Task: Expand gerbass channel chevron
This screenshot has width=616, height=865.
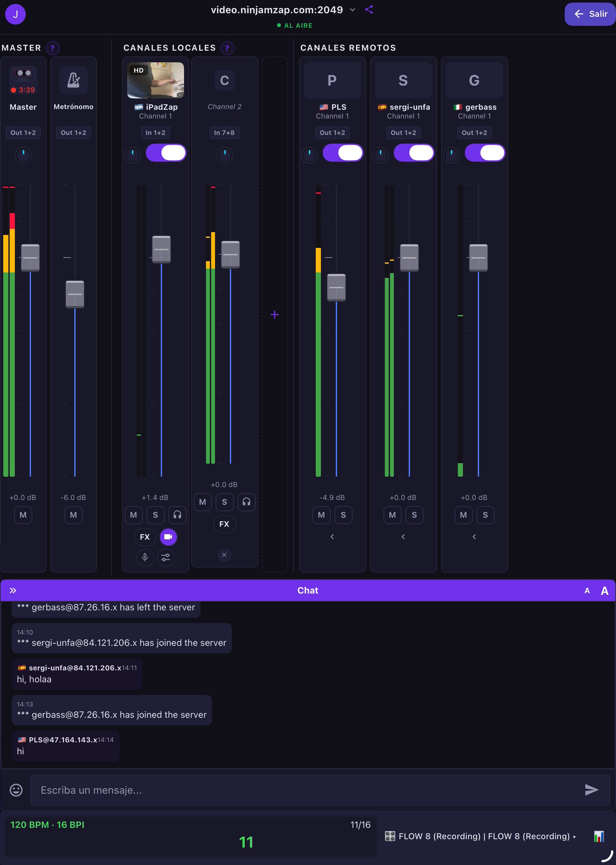Action: (x=474, y=537)
